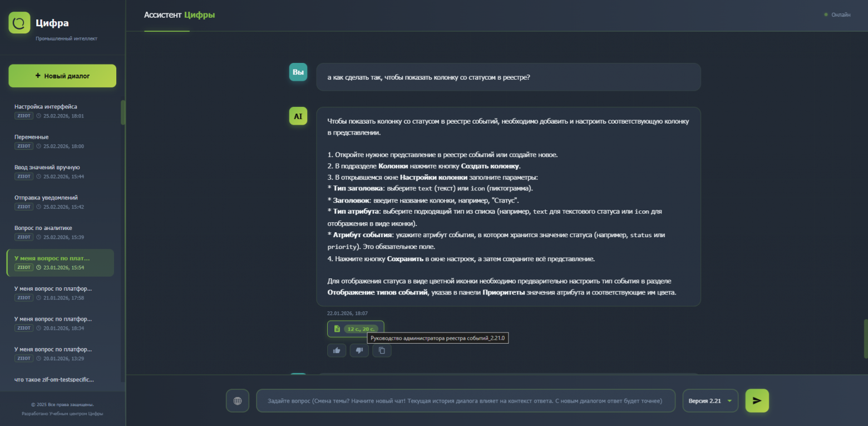The image size is (868, 426).
Task: Open the chat dated 23.01.2026, 15:54
Action: (60, 263)
